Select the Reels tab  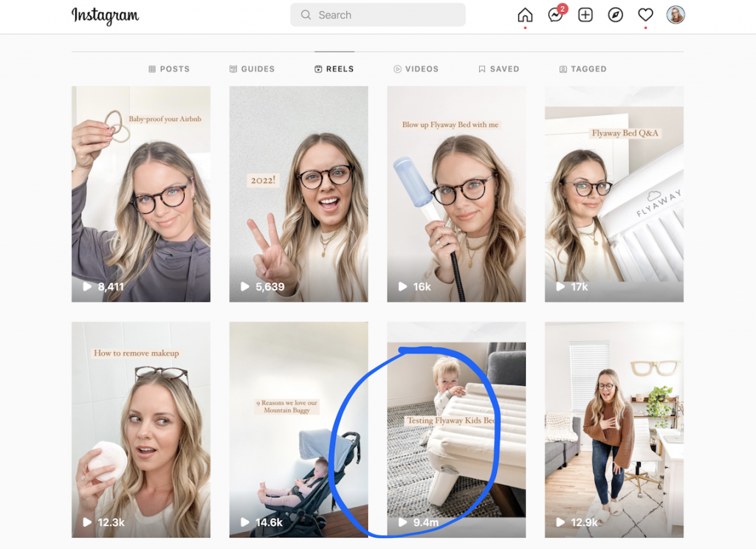[x=334, y=69]
